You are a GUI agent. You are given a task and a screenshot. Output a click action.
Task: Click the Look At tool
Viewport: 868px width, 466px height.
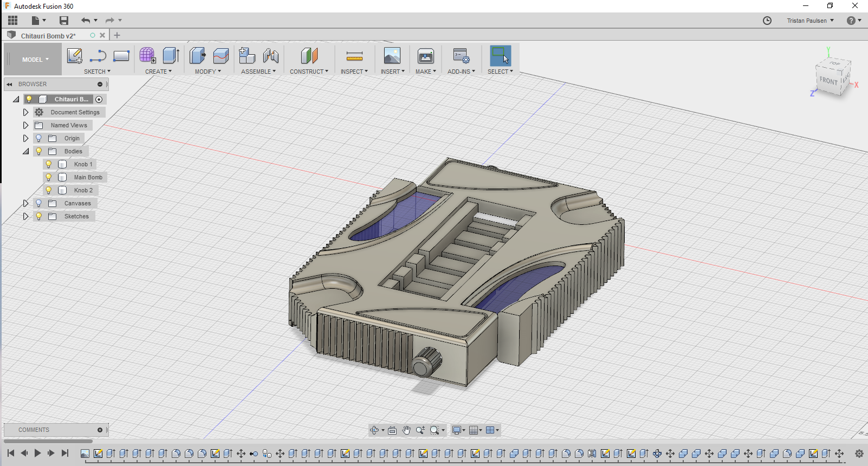pyautogui.click(x=392, y=430)
